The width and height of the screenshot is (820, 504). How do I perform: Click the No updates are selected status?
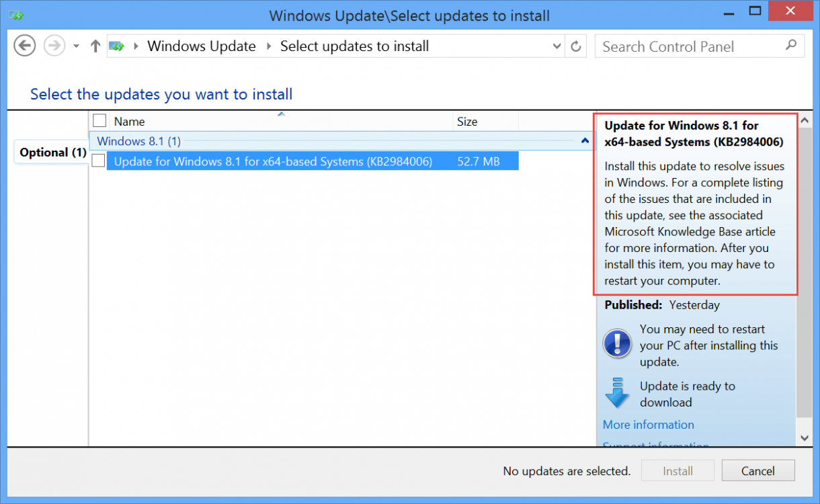[x=567, y=471]
